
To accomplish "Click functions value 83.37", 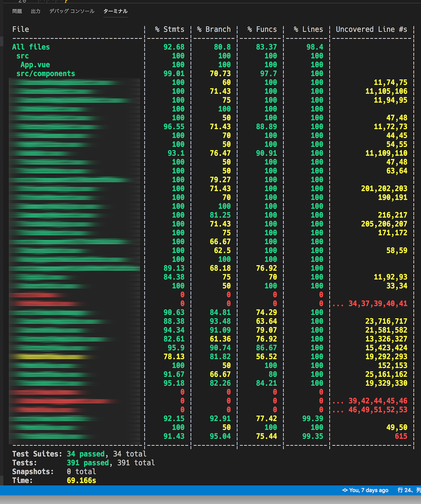I will pos(266,47).
